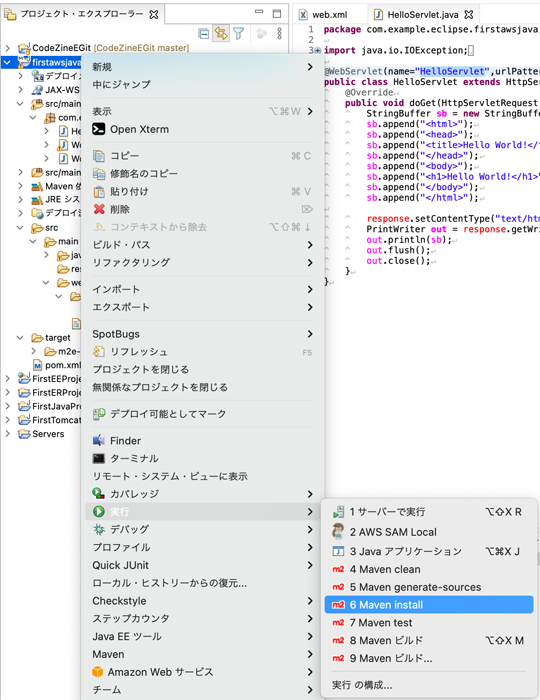
Task: Click the Finder icon in context menu
Action: [x=99, y=441]
